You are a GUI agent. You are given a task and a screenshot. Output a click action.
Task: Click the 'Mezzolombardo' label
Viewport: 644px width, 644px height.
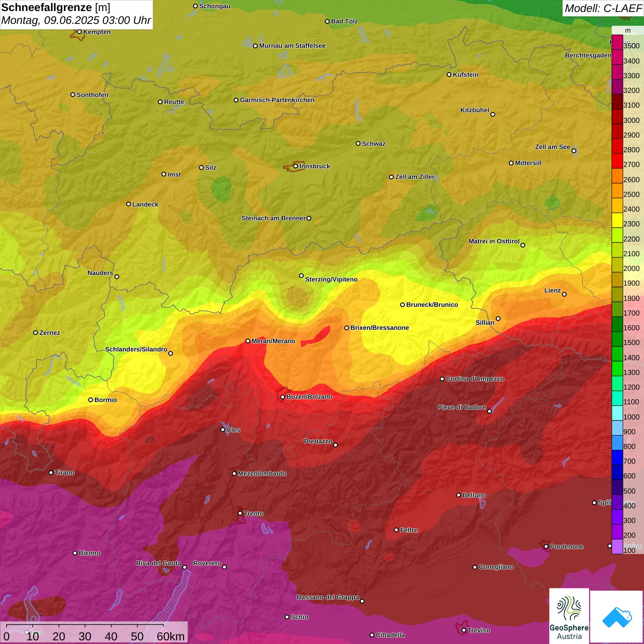262,473
